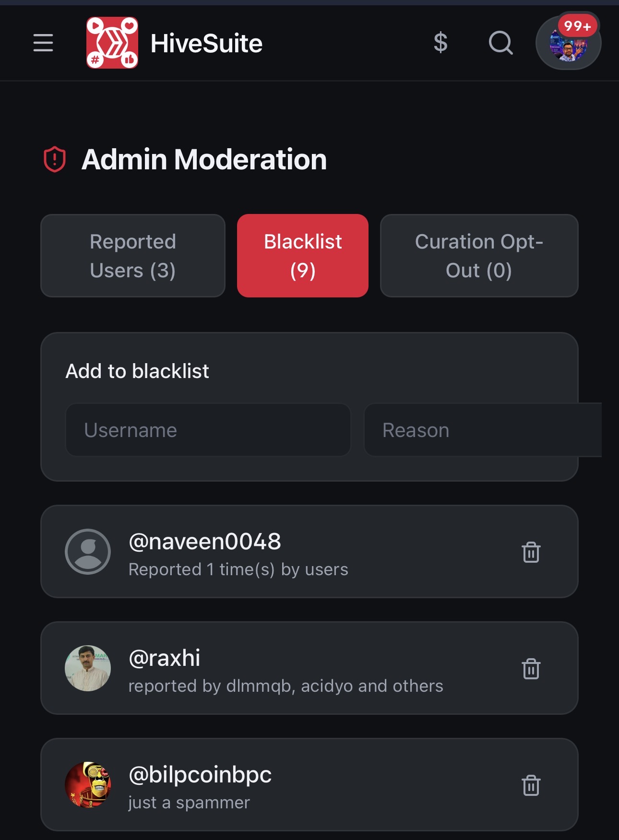Click bilpcoinbpc's robot avatar thumbnail
Image resolution: width=619 pixels, height=840 pixels.
[88, 785]
